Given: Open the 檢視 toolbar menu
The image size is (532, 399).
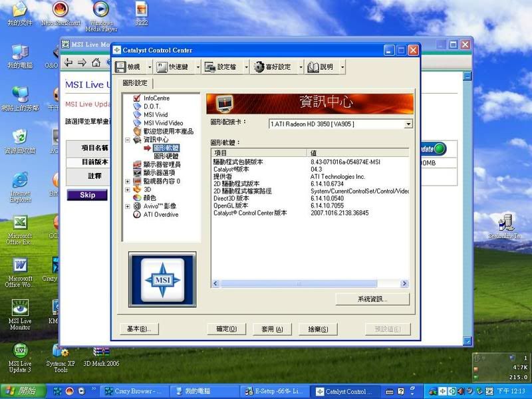Looking at the screenshot, I should (x=129, y=66).
